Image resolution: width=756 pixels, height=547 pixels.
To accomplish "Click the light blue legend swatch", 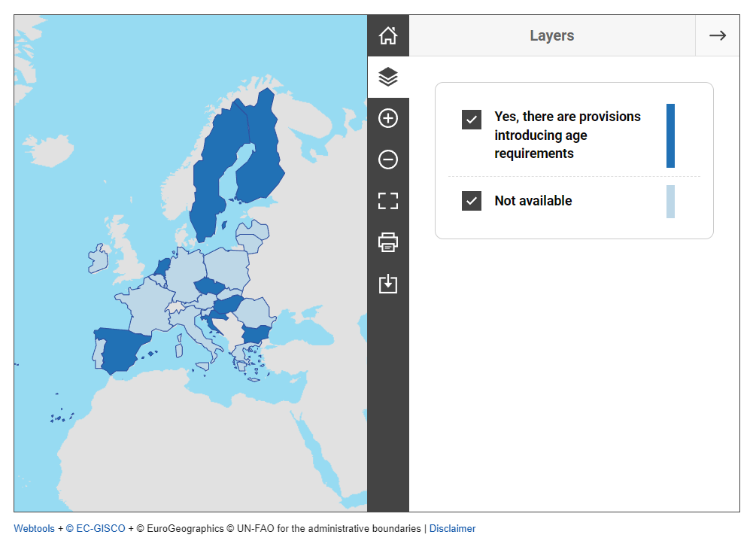I will click(670, 202).
